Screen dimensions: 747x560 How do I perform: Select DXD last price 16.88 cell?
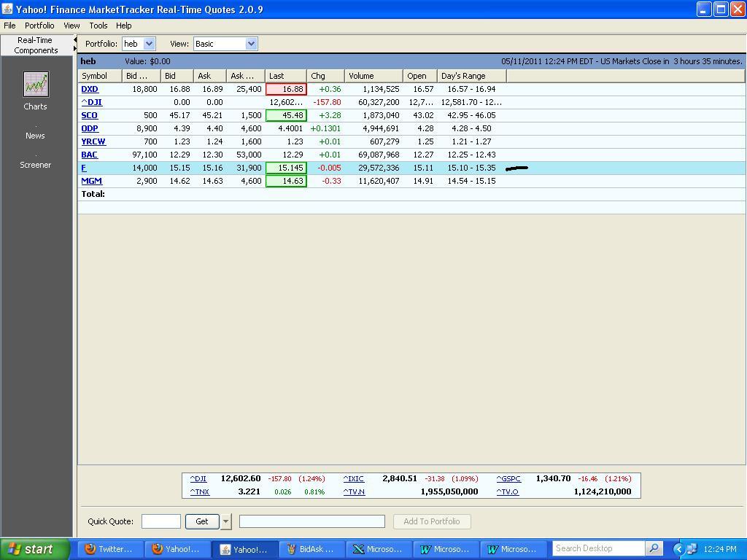pos(286,89)
